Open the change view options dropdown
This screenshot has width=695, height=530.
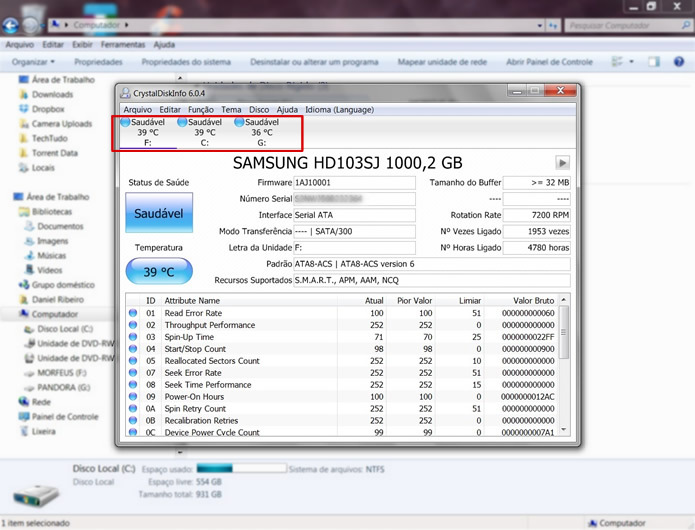click(x=632, y=62)
